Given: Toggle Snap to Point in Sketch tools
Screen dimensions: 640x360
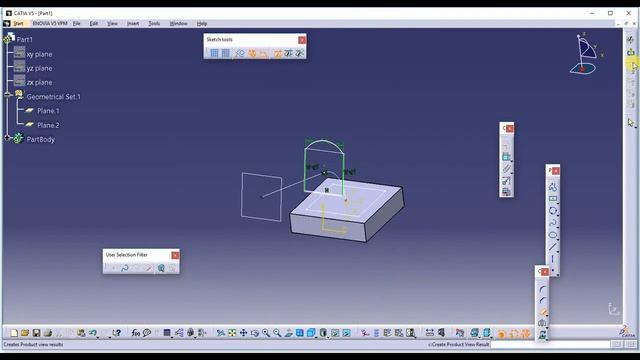Looking at the screenshot, I should pyautogui.click(x=225, y=53).
